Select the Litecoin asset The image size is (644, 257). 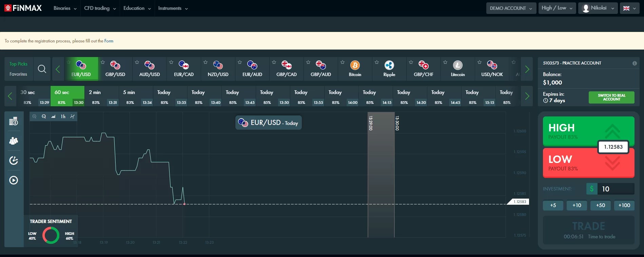point(458,69)
